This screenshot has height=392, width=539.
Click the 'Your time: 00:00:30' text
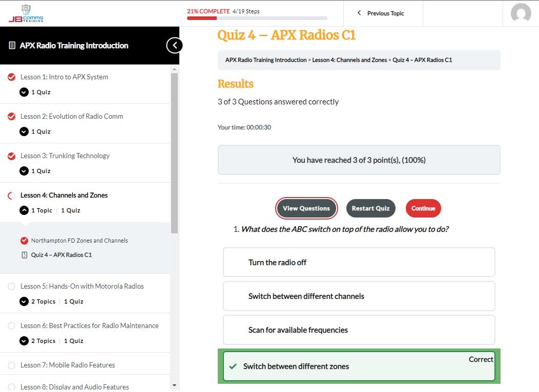click(x=244, y=127)
